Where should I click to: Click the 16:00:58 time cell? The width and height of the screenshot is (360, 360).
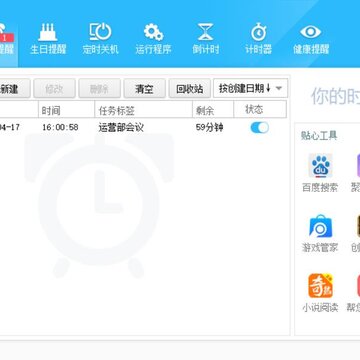point(60,128)
